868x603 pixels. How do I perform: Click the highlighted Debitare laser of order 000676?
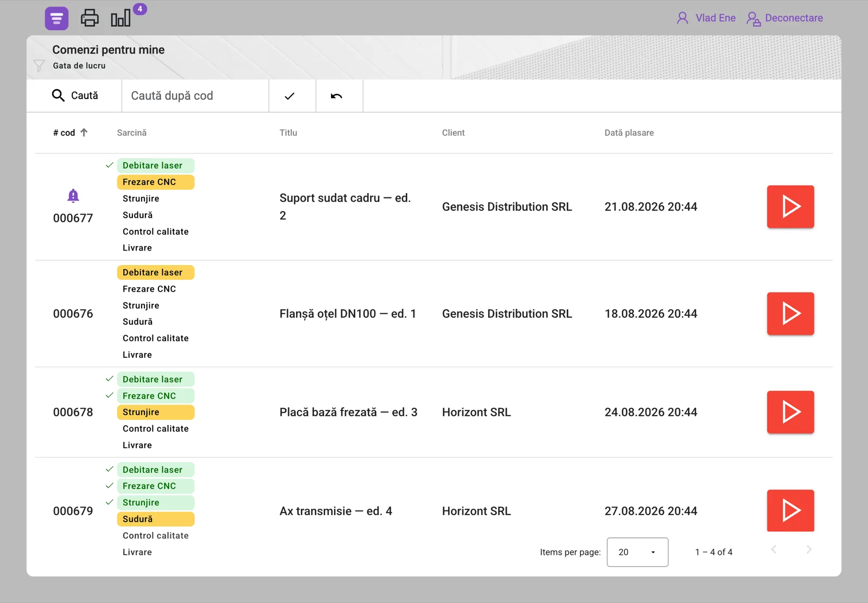click(x=156, y=272)
